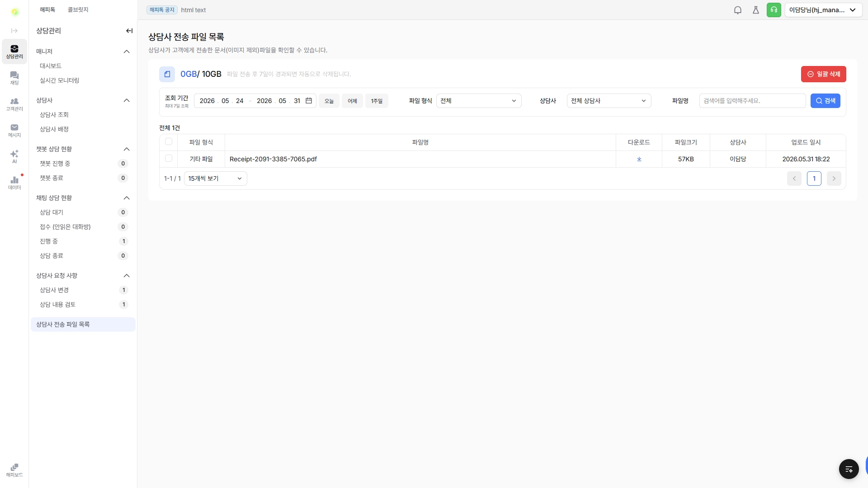Open the floating dark checklist button

pos(849,469)
